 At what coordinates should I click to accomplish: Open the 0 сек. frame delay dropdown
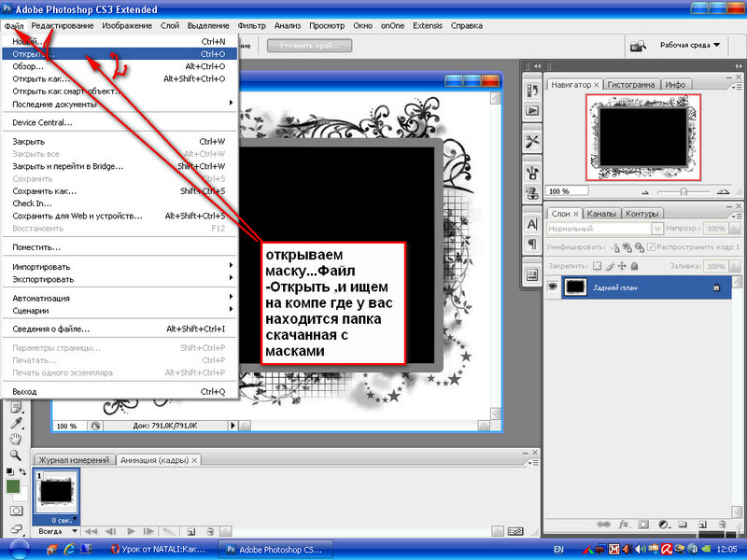click(x=64, y=520)
